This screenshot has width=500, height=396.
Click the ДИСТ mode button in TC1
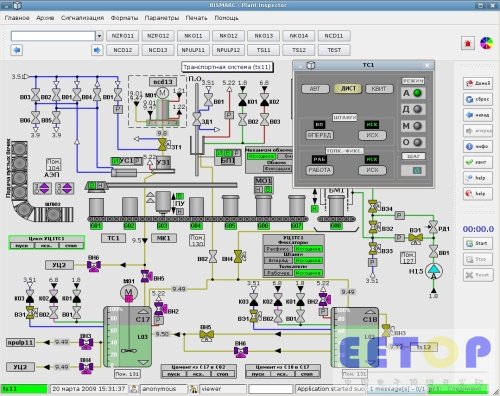pyautogui.click(x=348, y=89)
